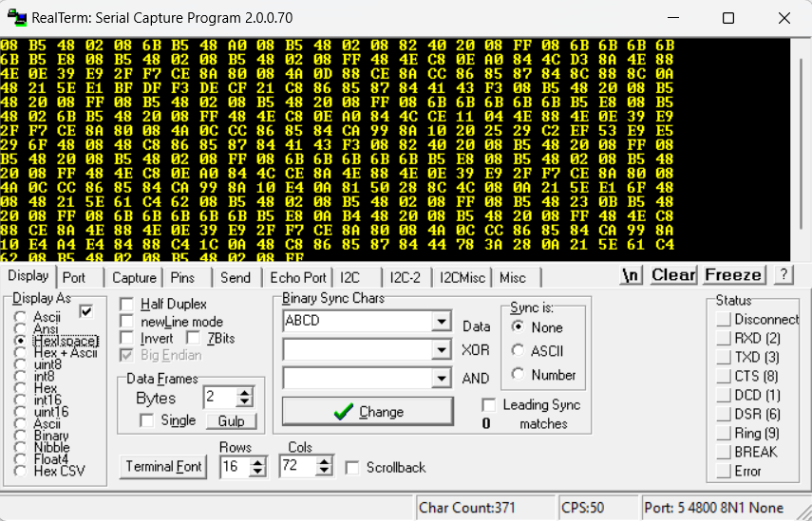Select int8 display format
Screen dimensions: 812x521
tap(21, 377)
